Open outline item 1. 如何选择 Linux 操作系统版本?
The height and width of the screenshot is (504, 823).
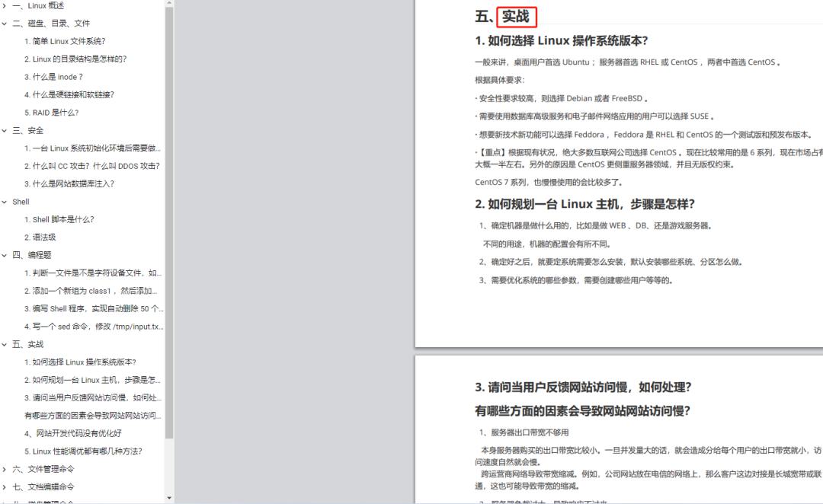(x=80, y=362)
